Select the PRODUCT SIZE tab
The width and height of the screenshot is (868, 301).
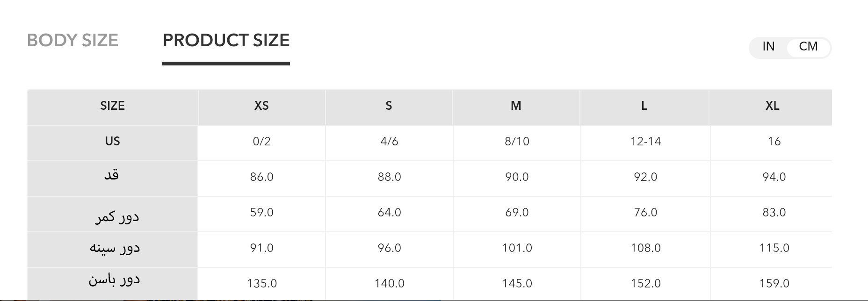(x=226, y=41)
